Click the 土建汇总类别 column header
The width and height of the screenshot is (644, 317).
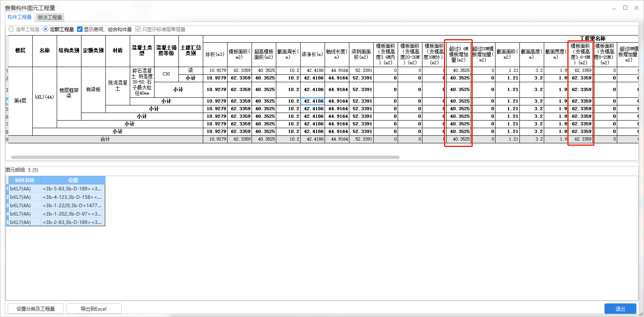tap(191, 51)
